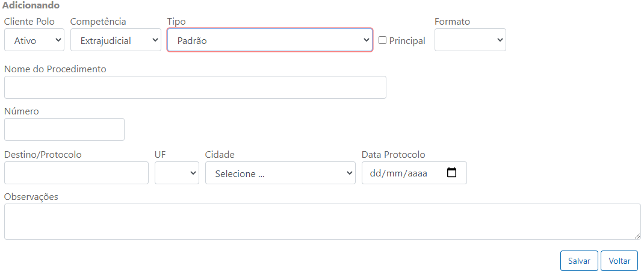This screenshot has height=274, width=644.
Task: Open the calendar picker in Data Protocolo
Action: [x=451, y=173]
